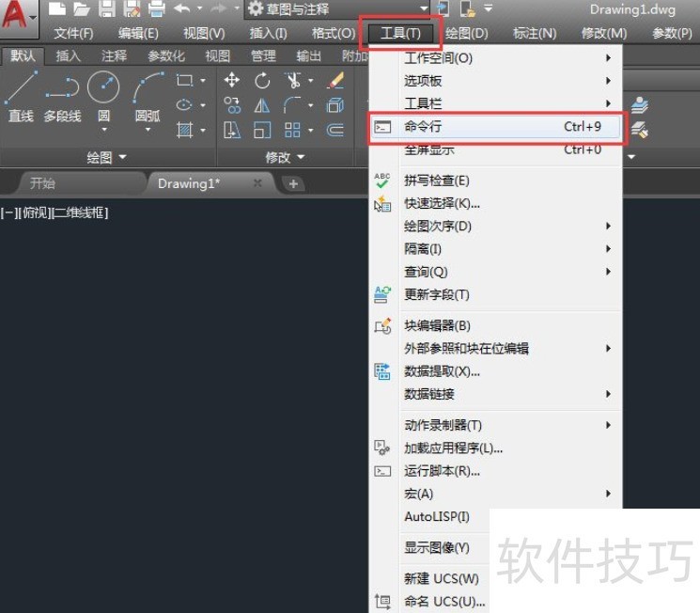Undo the last action
The width and height of the screenshot is (700, 613).
click(x=181, y=8)
